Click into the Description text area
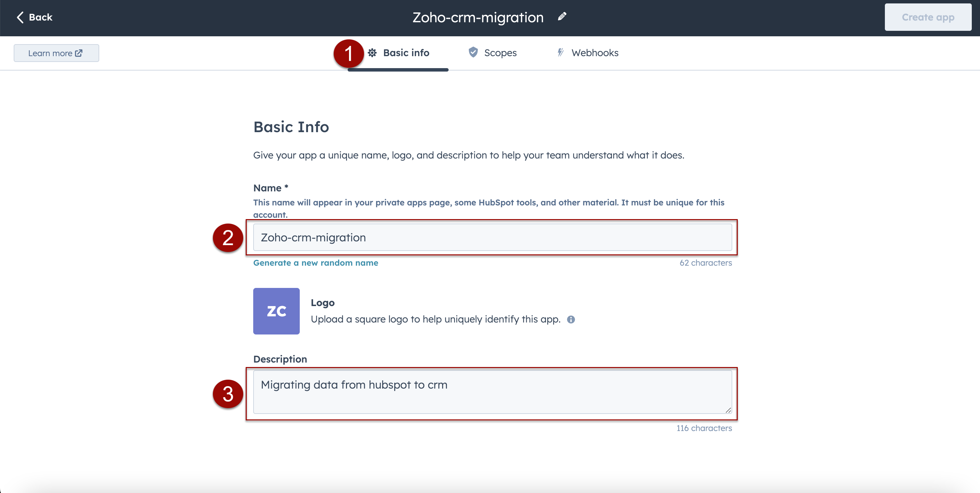 pyautogui.click(x=492, y=392)
